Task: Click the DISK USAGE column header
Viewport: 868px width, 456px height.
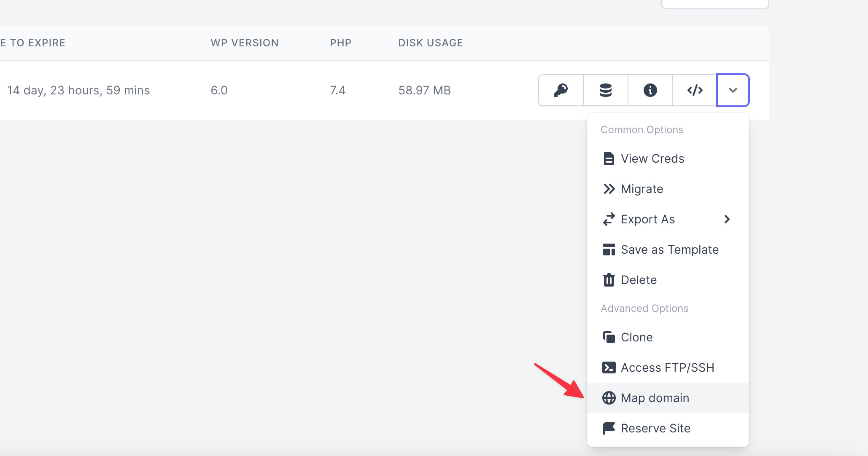Action: pos(431,43)
